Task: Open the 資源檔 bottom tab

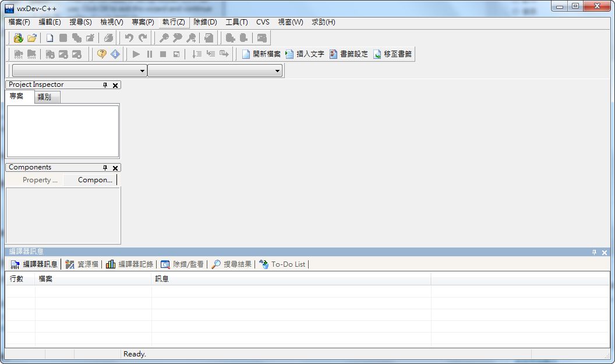Action: coord(82,264)
